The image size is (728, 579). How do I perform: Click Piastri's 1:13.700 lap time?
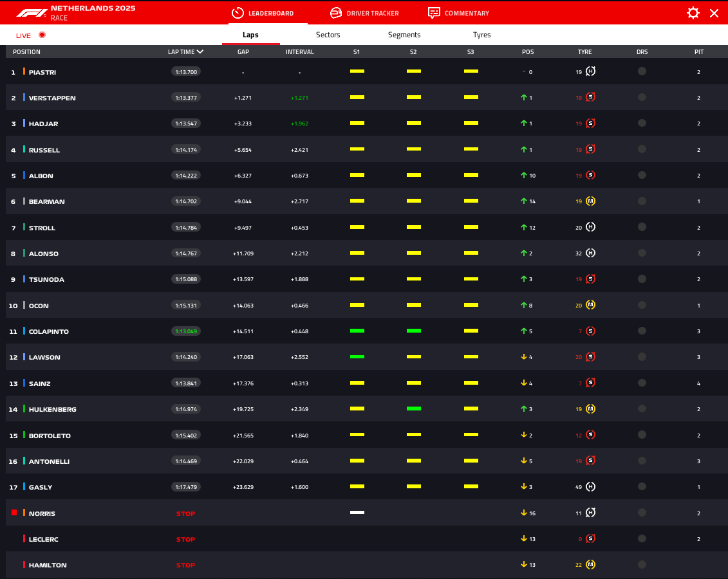point(186,72)
